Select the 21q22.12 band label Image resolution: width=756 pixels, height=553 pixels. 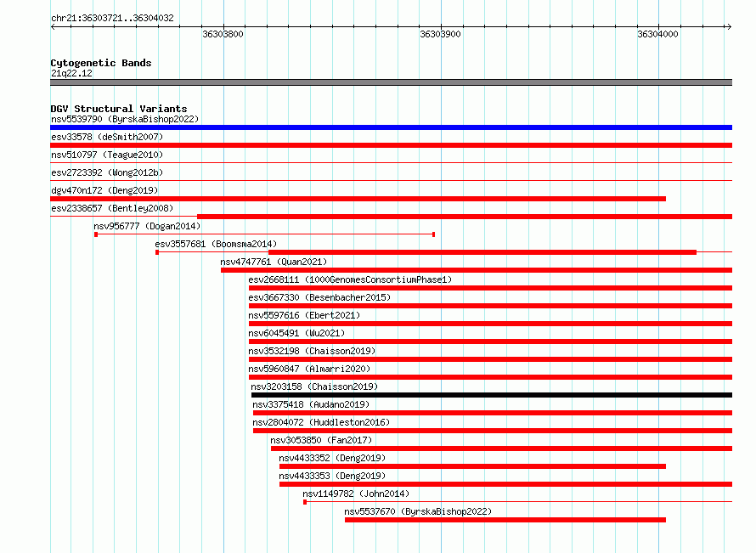pos(71,73)
